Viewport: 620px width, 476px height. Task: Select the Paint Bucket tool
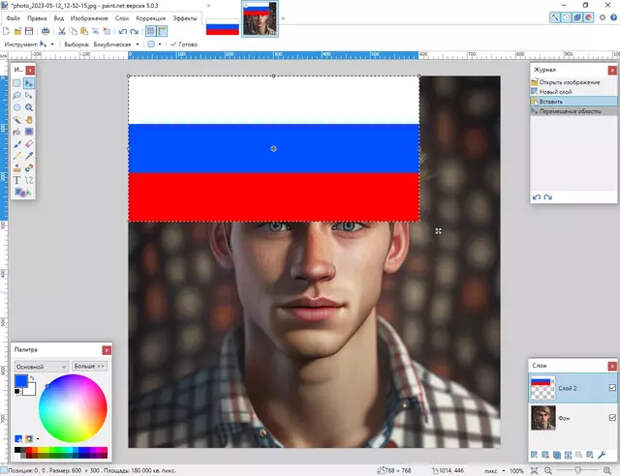pyautogui.click(x=17, y=132)
